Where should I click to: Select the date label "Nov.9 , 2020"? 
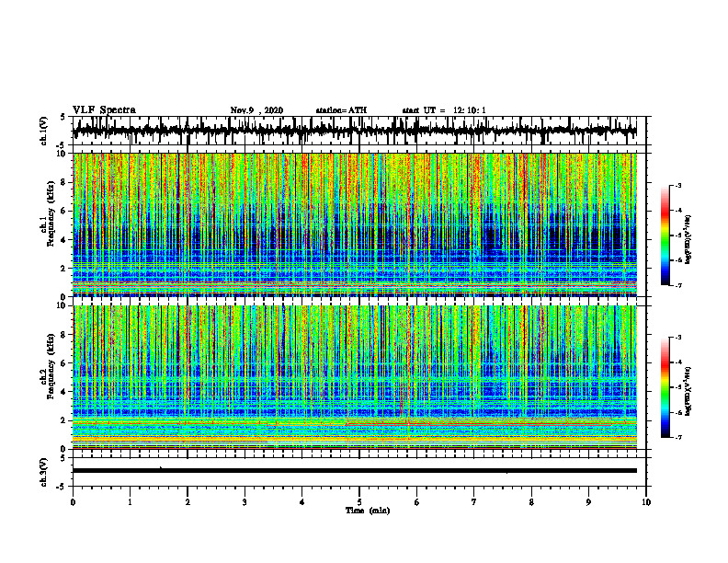pos(256,110)
